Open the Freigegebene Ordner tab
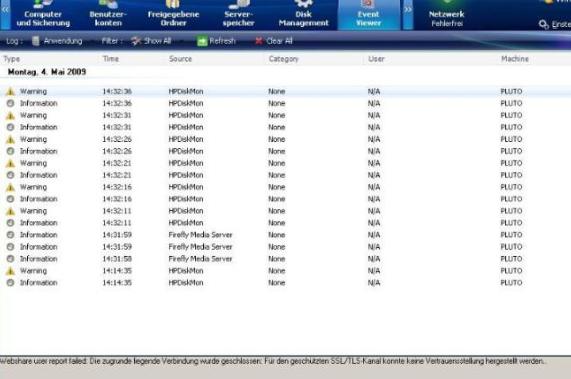 tap(173, 15)
